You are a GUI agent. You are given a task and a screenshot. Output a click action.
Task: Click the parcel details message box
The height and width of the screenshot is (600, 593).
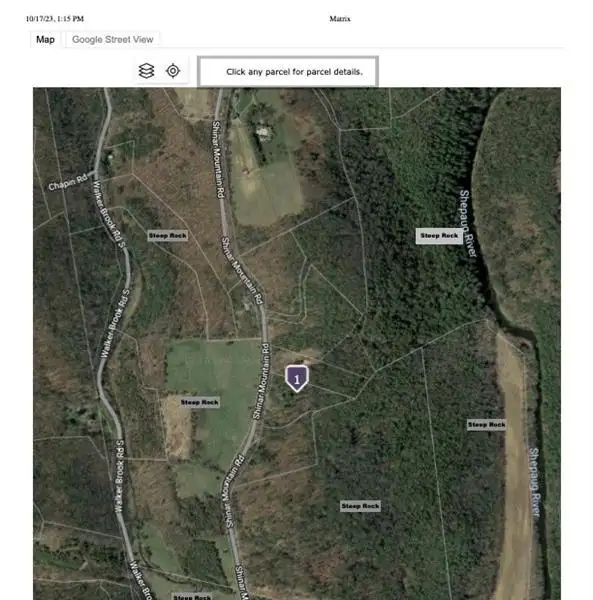pyautogui.click(x=288, y=72)
